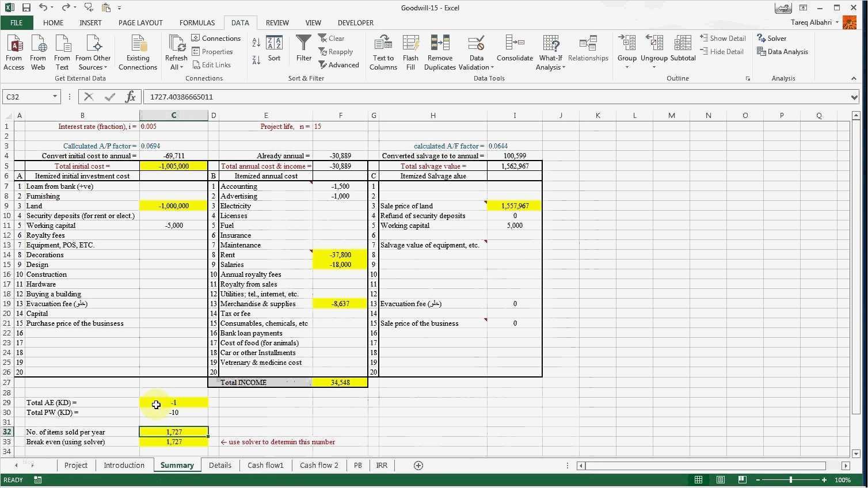Click the Edit Links button
This screenshot has height=488, width=868.
(x=212, y=65)
